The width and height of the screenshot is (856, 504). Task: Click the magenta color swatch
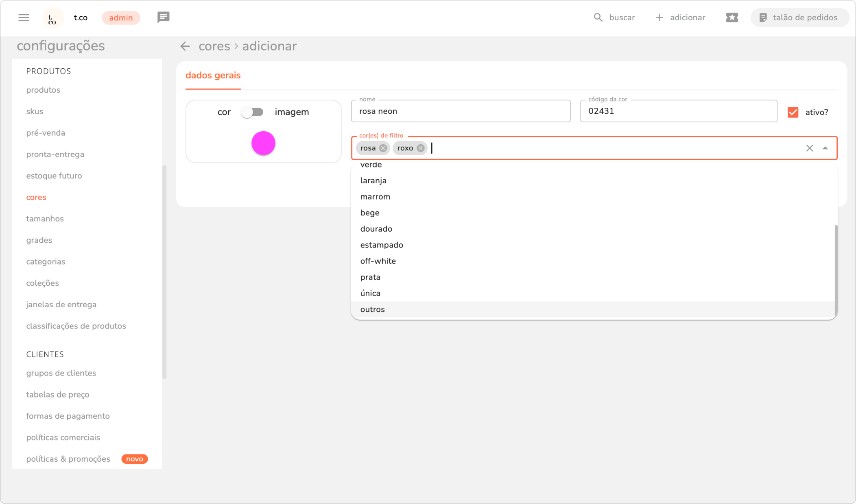click(263, 143)
